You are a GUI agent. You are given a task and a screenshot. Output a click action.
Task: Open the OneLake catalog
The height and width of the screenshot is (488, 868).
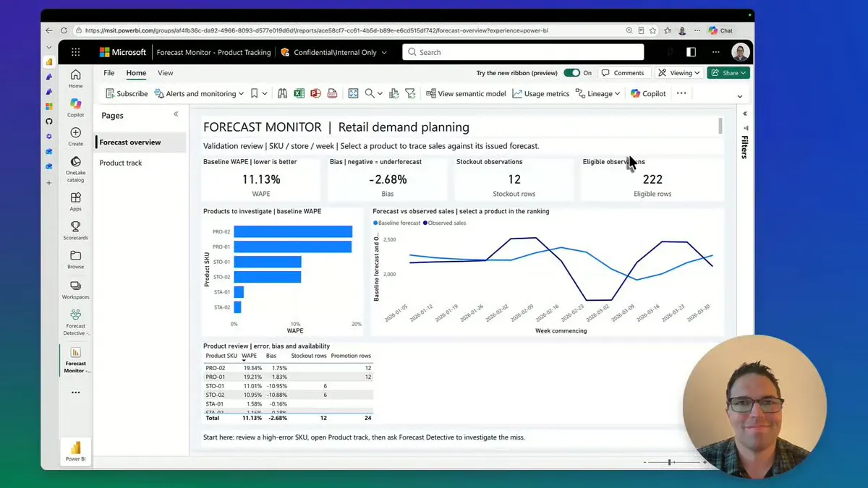tap(75, 168)
